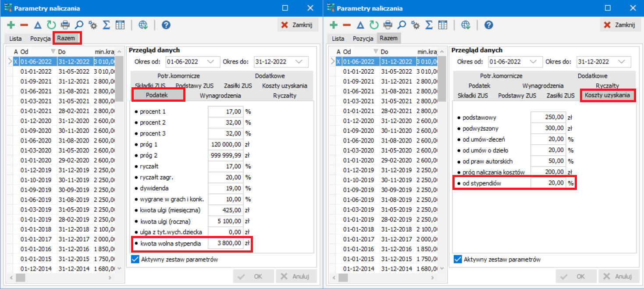
Task: Switch to the Lista tab in left window
Action: click(x=15, y=39)
